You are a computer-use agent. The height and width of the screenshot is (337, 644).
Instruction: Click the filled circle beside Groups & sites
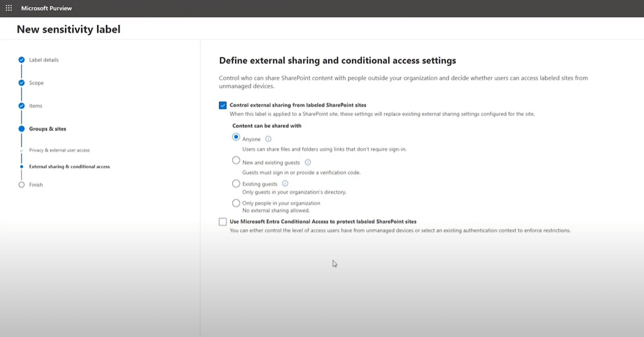21,129
